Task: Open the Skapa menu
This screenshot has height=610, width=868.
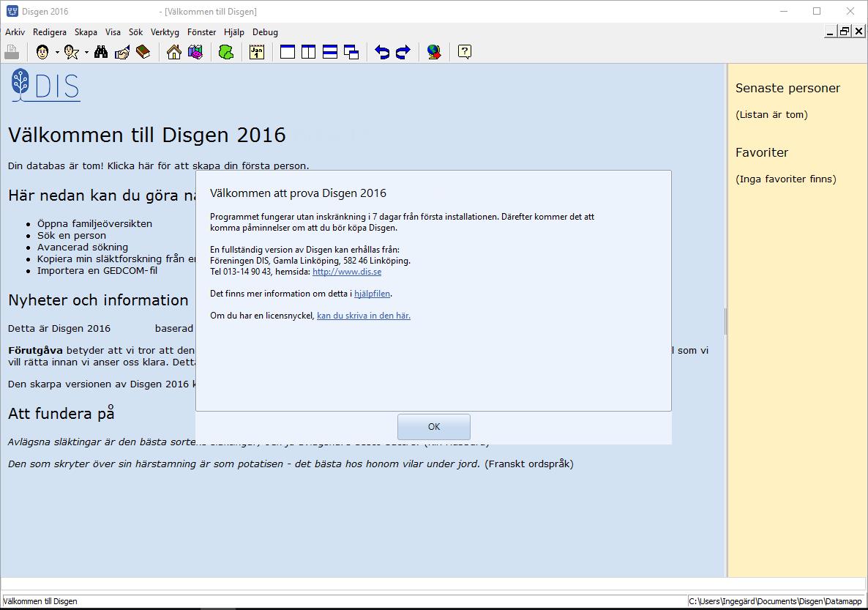Action: click(86, 32)
